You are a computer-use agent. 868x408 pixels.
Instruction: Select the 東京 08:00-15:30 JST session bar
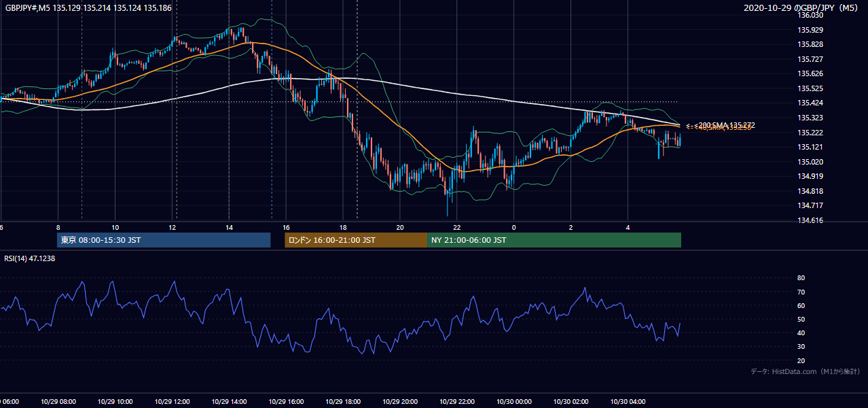pyautogui.click(x=164, y=240)
